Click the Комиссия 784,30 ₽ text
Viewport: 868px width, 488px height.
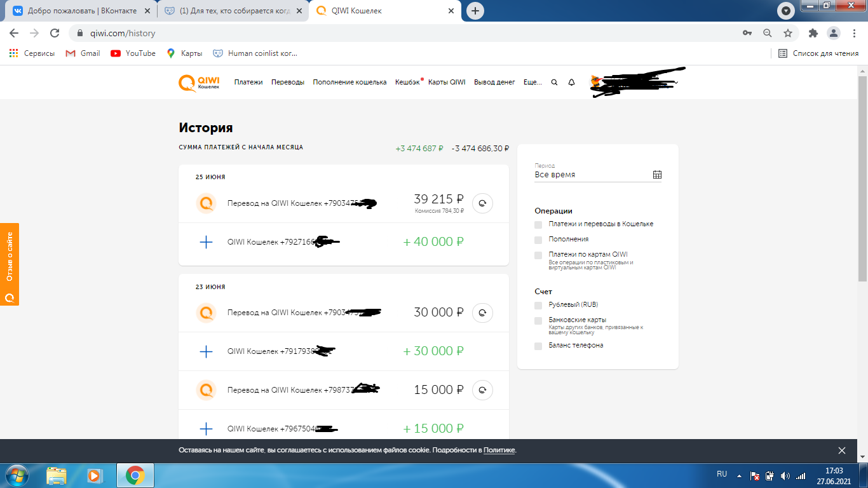pos(439,211)
